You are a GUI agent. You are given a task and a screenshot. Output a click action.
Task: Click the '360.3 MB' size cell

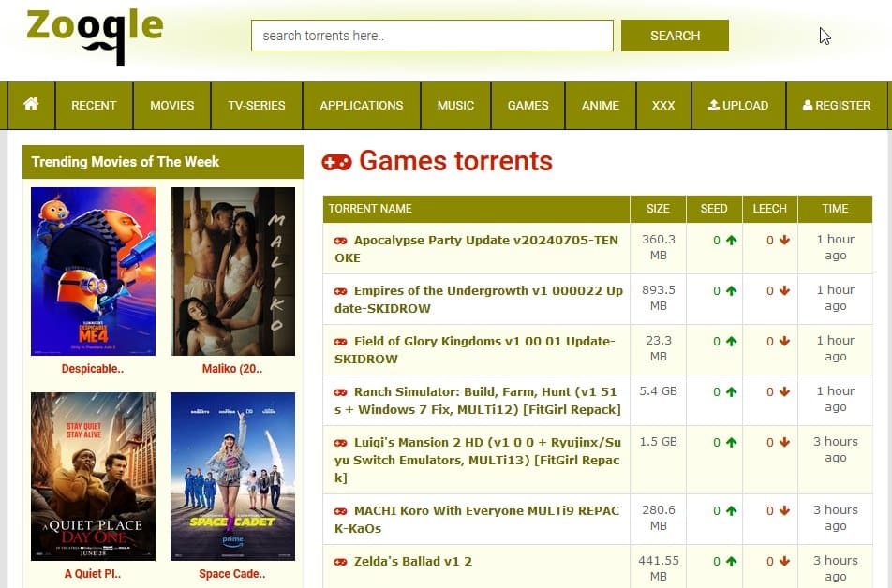[x=658, y=247]
